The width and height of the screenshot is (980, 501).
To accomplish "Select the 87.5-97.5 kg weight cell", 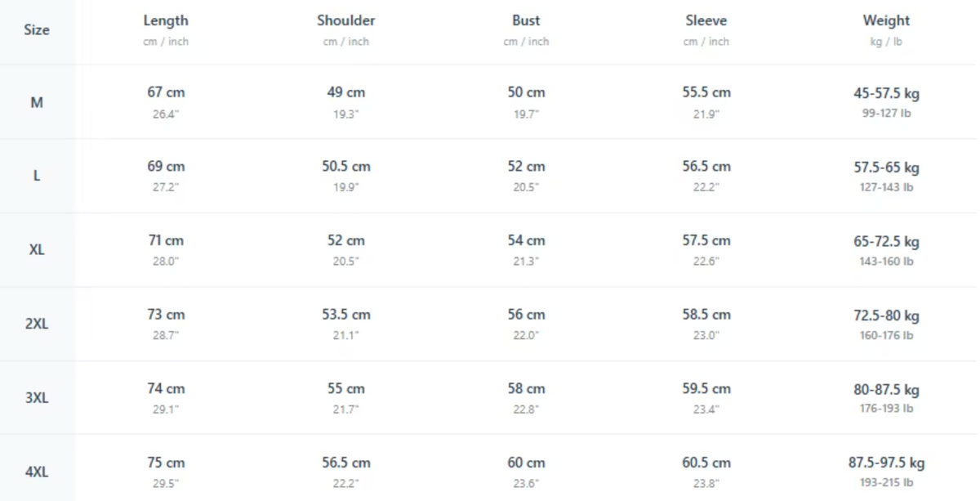I will pyautogui.click(x=886, y=463).
